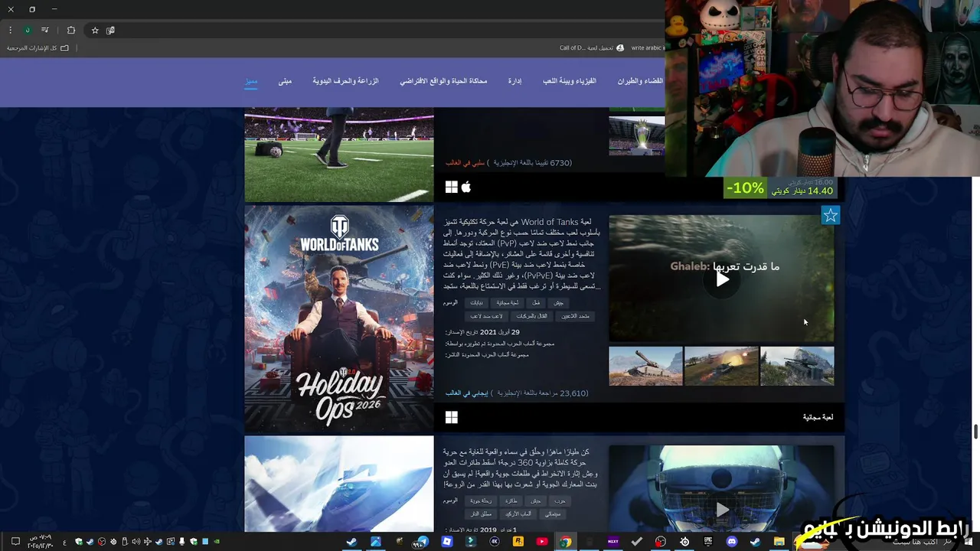Open the write arabic bookmark
Viewport: 980px width, 551px height.
(x=648, y=47)
